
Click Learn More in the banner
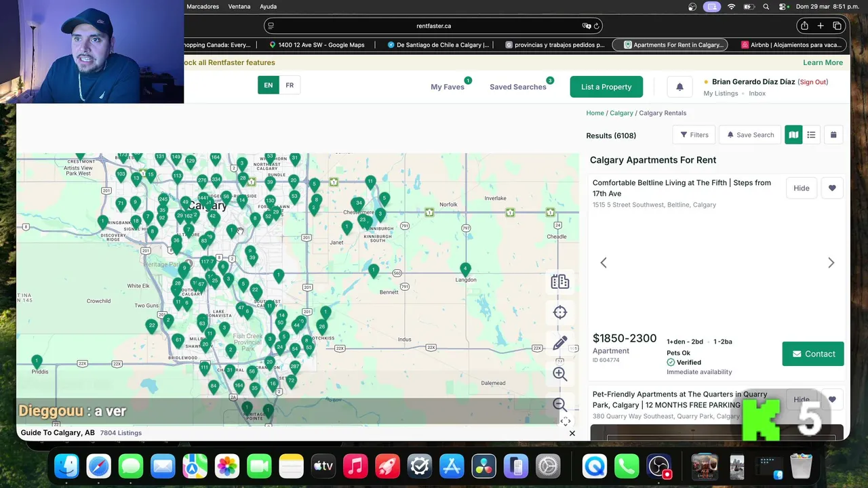coord(823,62)
